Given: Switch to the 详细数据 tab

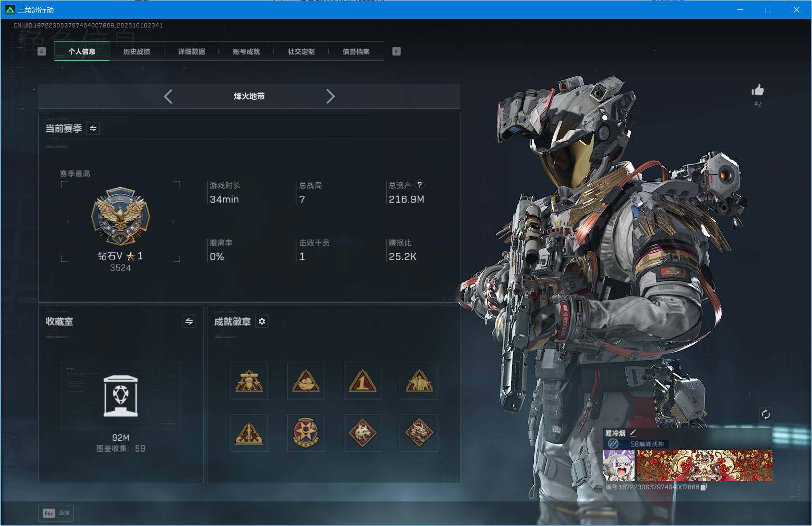Looking at the screenshot, I should click(191, 52).
